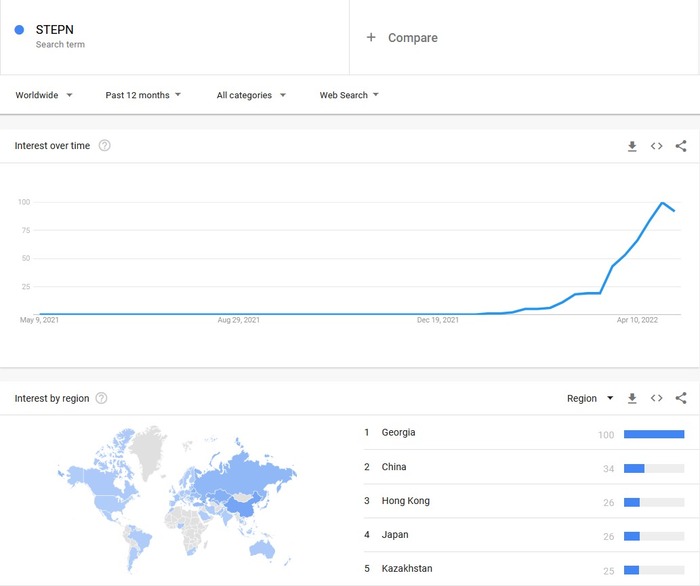Open the All categories dropdown
Viewport: 700px width, 586px height.
pyautogui.click(x=251, y=95)
